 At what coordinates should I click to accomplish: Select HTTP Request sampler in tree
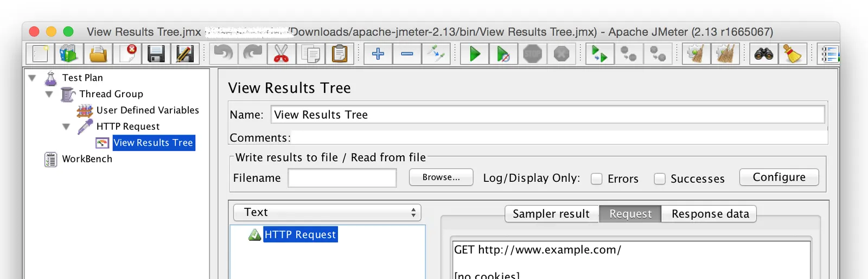pyautogui.click(x=128, y=126)
